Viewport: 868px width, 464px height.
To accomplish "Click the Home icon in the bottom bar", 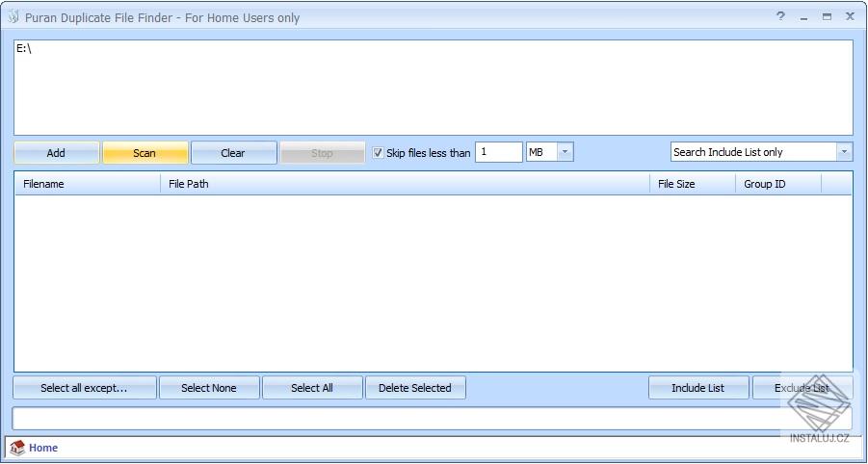I will pyautogui.click(x=17, y=448).
